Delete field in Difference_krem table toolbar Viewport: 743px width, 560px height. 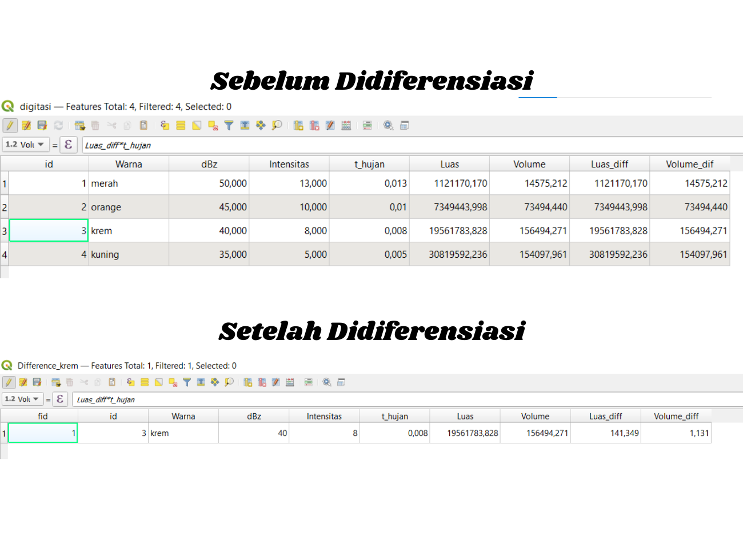262,382
